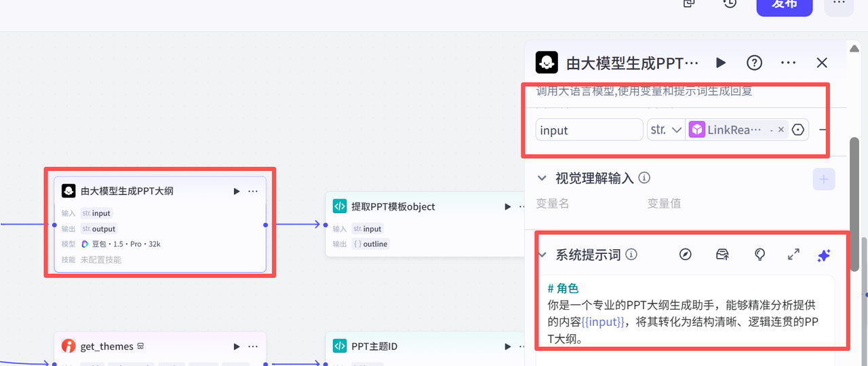Open side panel ellipsis menu
Screen dimensions: 868x366
click(x=788, y=62)
